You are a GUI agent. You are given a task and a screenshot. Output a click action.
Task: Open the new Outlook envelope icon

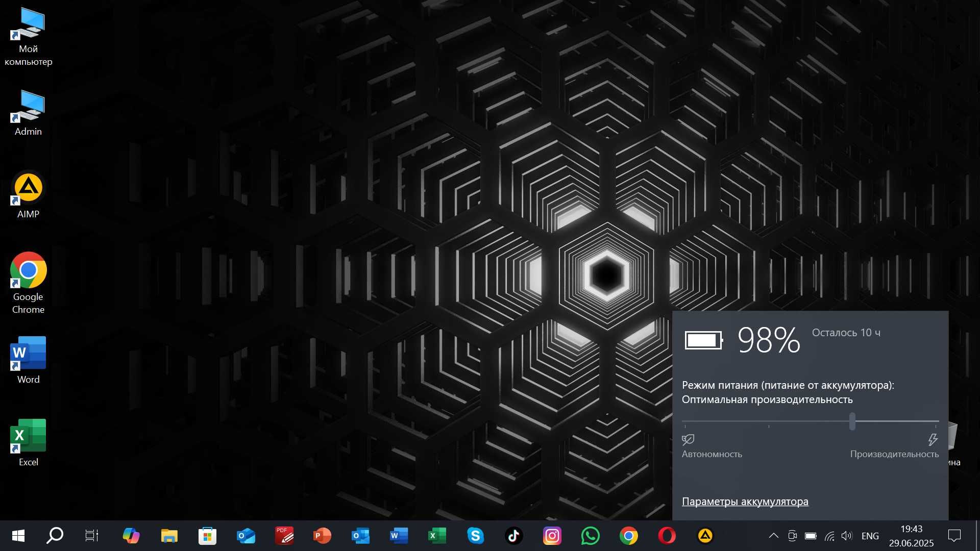pyautogui.click(x=246, y=536)
